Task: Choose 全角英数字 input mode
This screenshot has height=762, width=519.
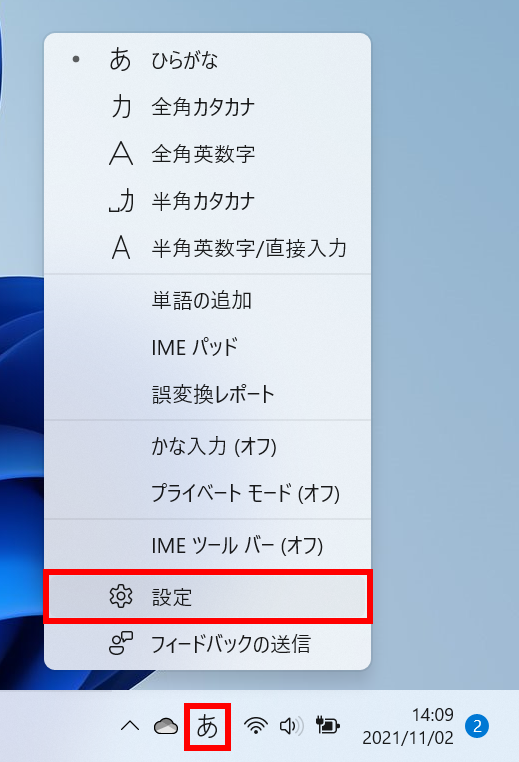Action: (x=208, y=154)
